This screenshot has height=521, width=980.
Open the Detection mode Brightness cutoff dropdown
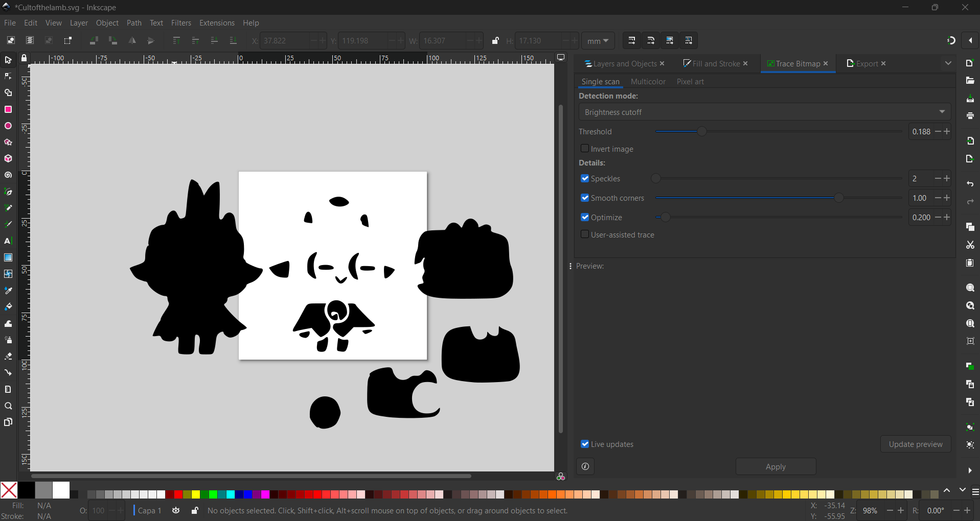765,112
